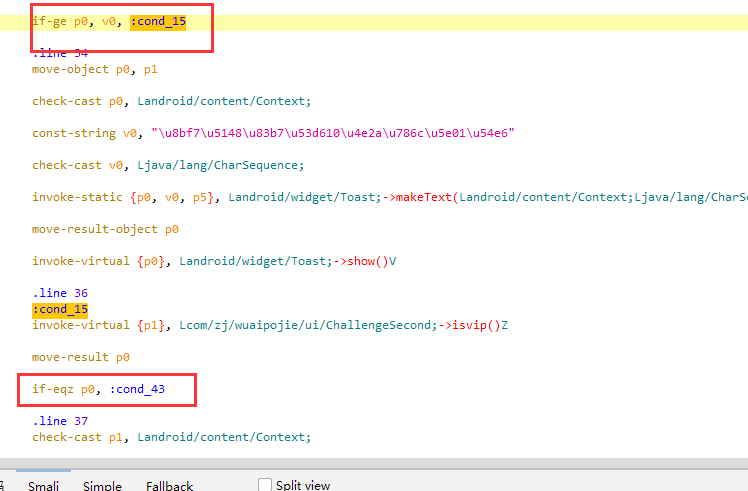Switch to the Smali tab

coord(43,486)
